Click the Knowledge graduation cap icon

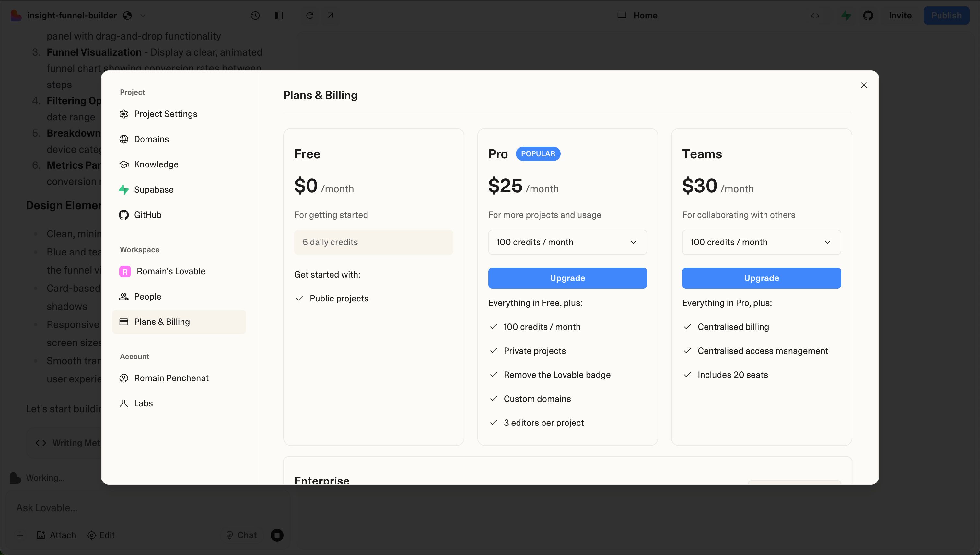point(123,164)
